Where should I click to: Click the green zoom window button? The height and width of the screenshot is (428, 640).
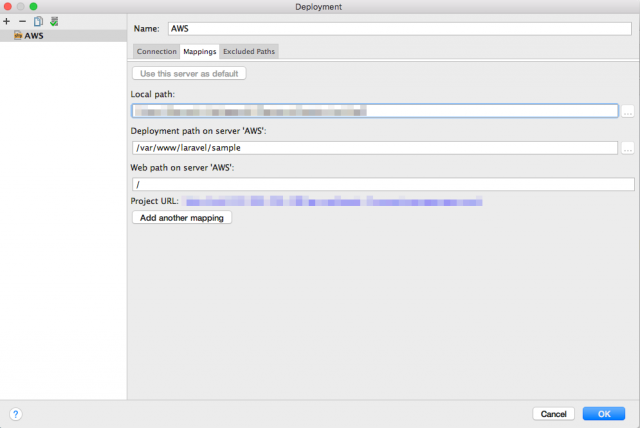tap(33, 7)
